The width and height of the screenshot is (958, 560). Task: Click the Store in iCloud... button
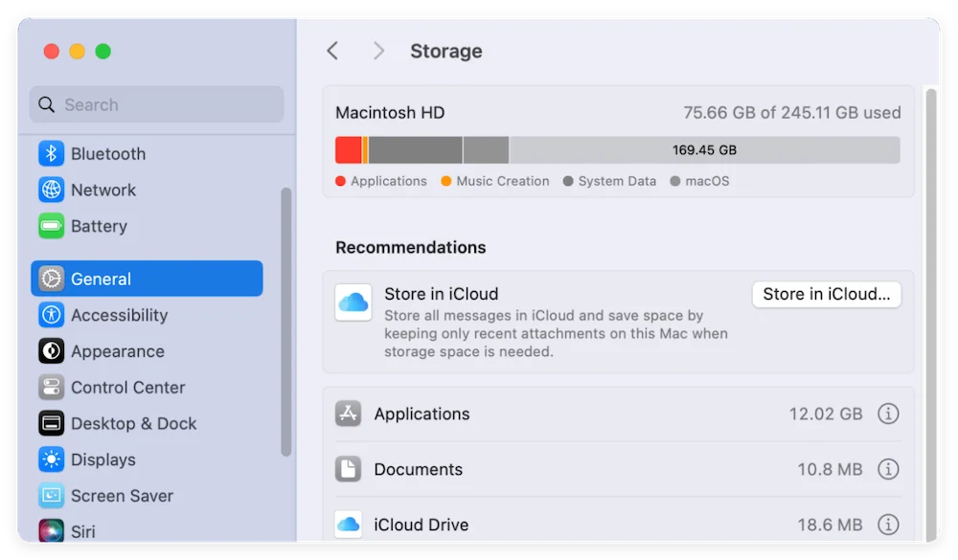[826, 294]
